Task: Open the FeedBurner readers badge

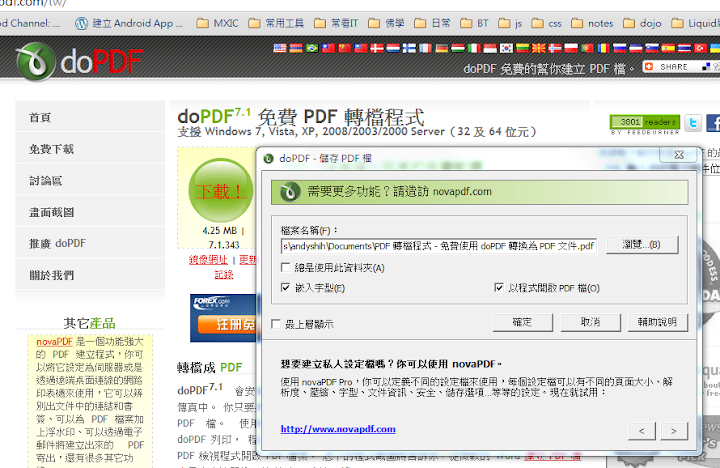Action: [645, 122]
